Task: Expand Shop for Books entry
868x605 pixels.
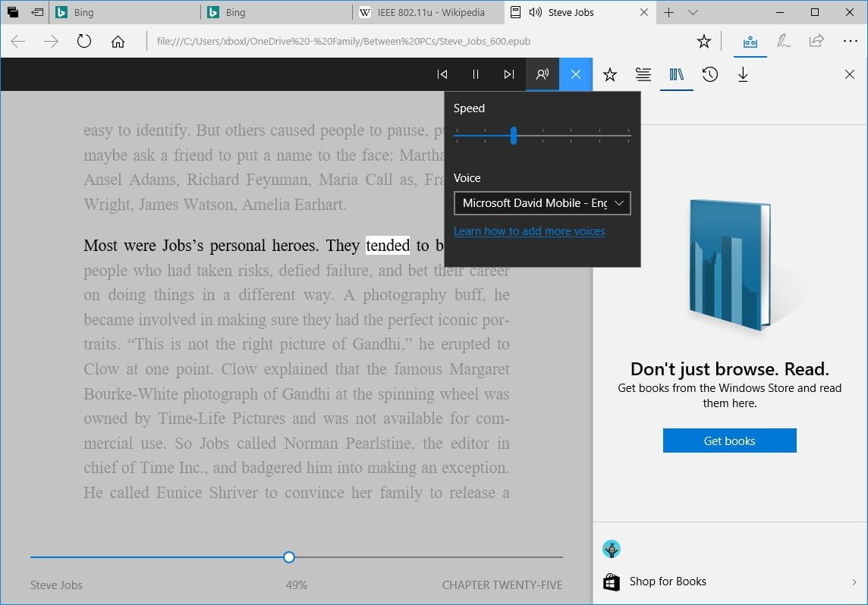Action: [729, 581]
